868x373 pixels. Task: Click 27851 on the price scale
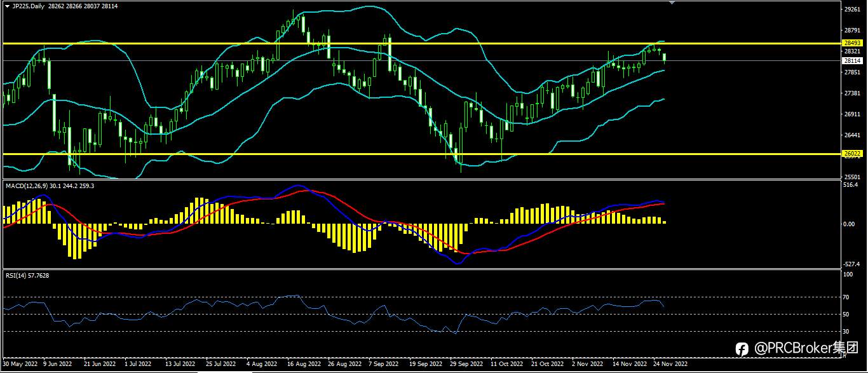[852, 72]
